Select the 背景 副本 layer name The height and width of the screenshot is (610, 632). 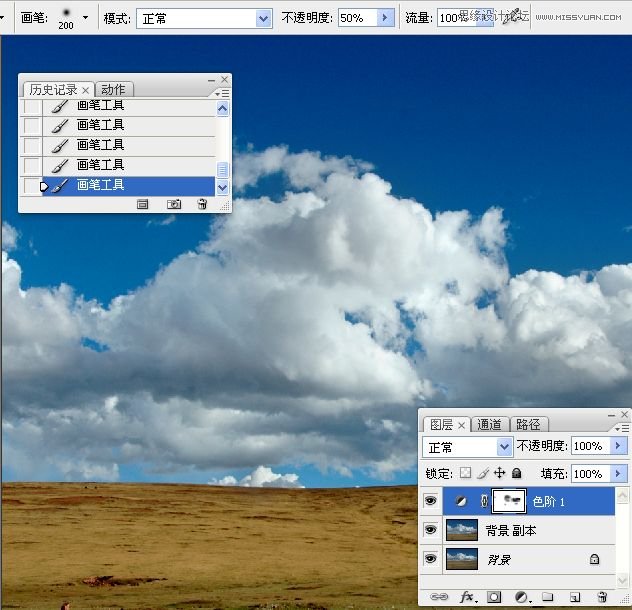point(511,531)
